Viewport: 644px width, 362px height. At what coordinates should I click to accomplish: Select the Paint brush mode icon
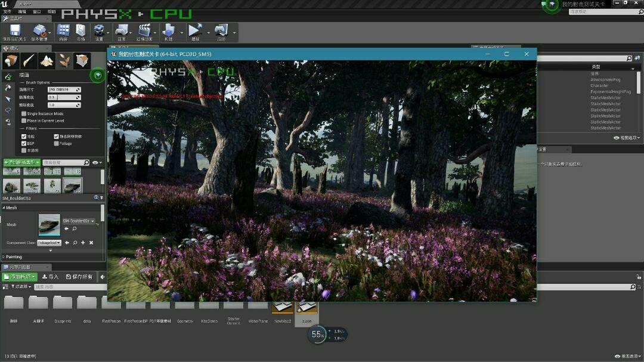[x=29, y=61]
